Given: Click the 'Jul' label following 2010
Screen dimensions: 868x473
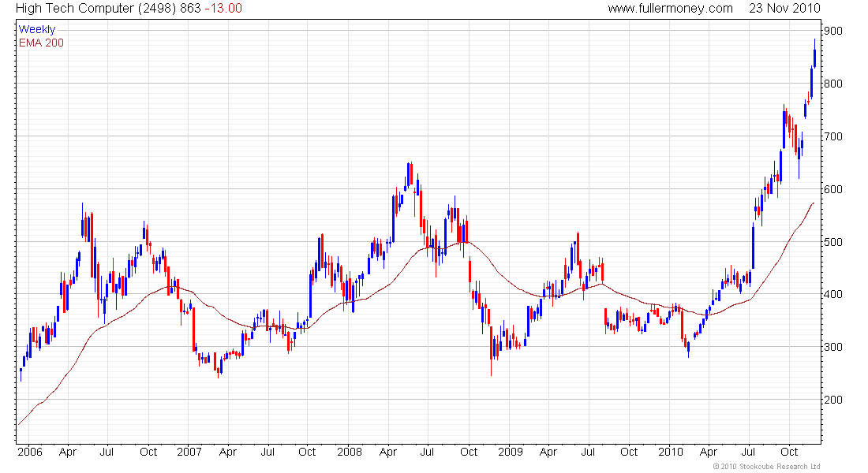Looking at the screenshot, I should pos(748,452).
